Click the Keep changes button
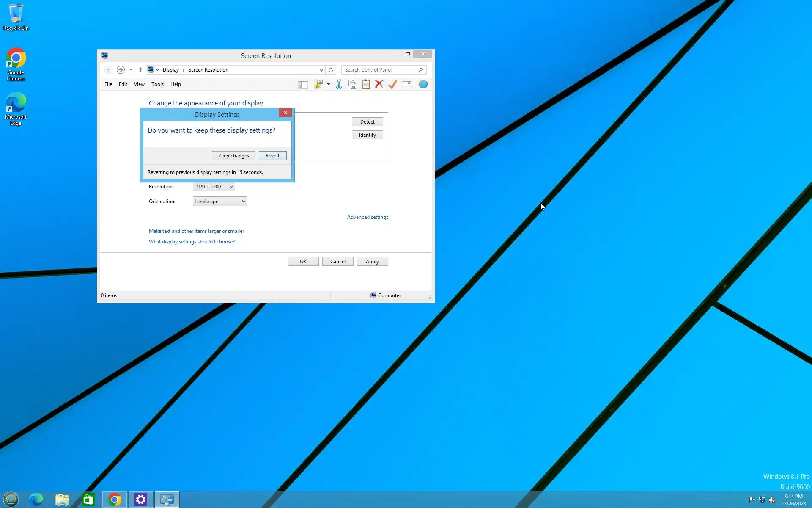Viewport: 812px width, 508px height. (233, 156)
